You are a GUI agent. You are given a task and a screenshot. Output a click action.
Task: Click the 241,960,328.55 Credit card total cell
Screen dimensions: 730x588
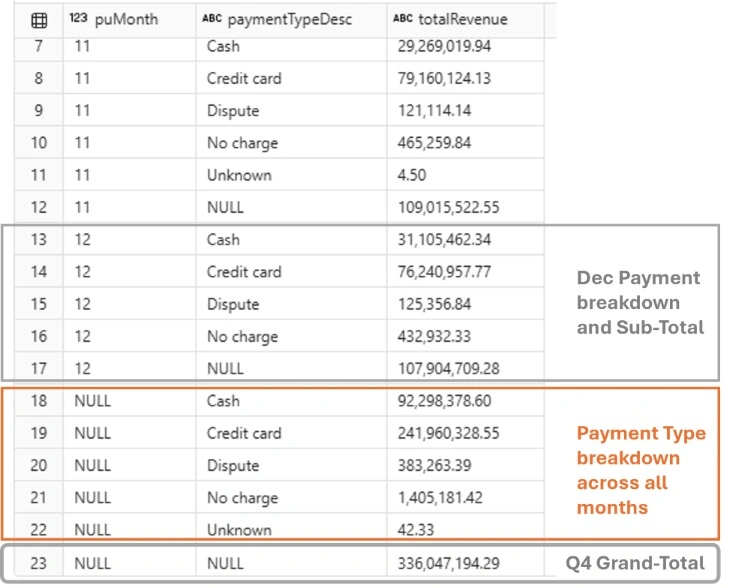coord(448,433)
